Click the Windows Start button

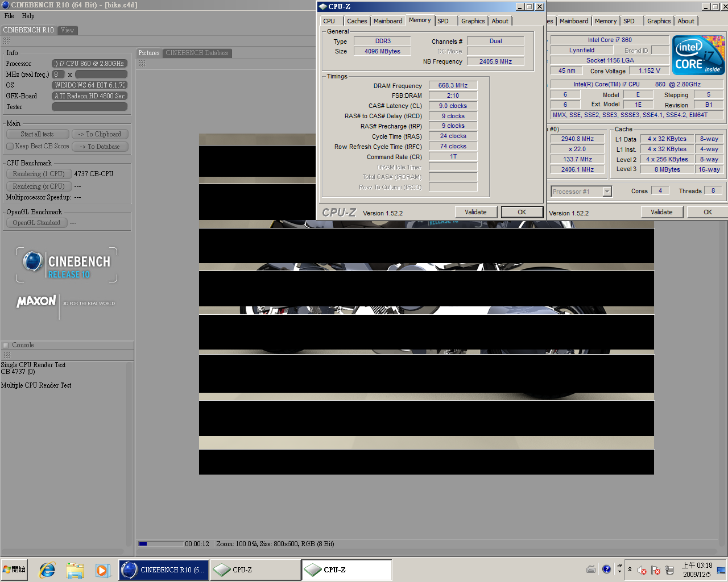coord(14,569)
